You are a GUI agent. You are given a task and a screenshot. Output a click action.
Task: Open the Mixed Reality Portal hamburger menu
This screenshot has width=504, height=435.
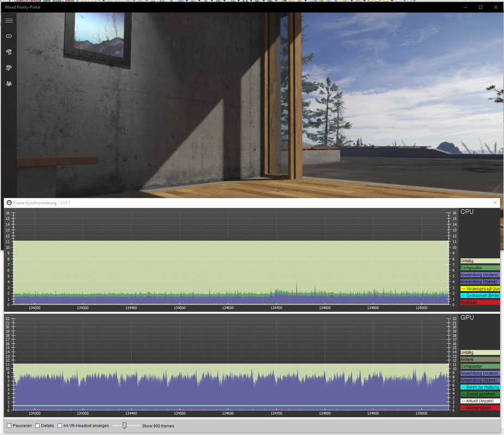pos(9,21)
